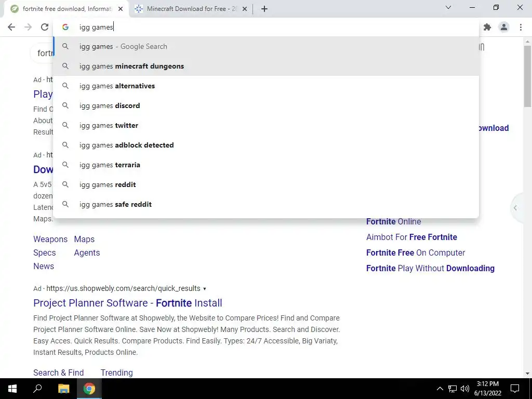
Task: Click in the address bar text 'igg games'
Action: [x=96, y=27]
